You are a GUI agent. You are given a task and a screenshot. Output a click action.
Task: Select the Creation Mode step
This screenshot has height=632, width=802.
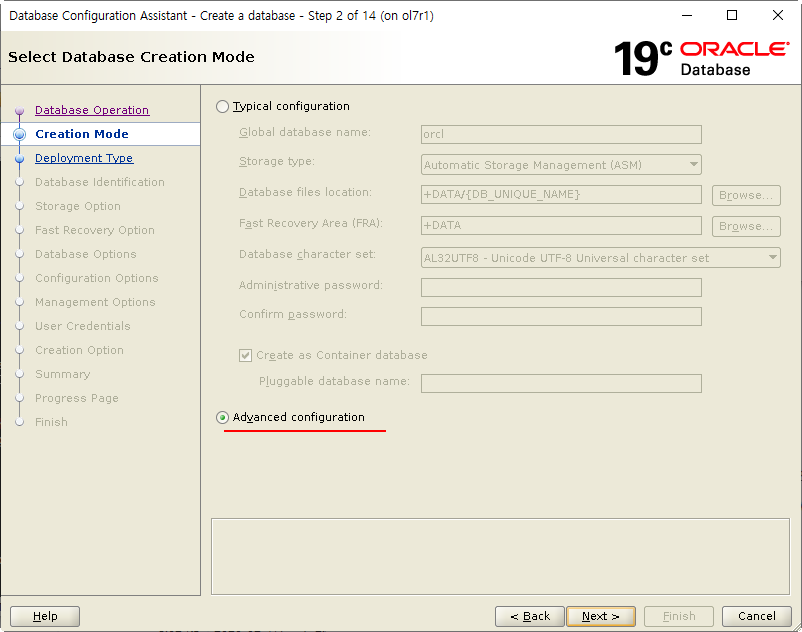81,134
